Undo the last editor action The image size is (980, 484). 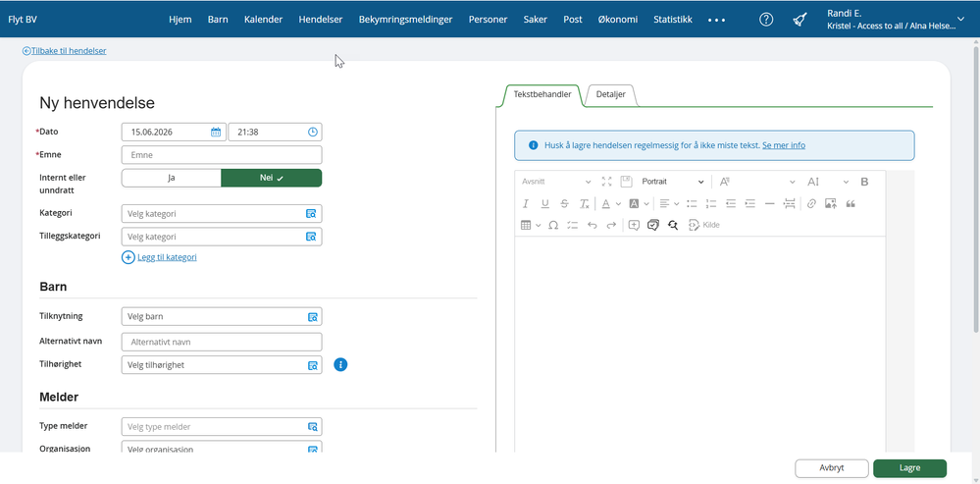(592, 225)
